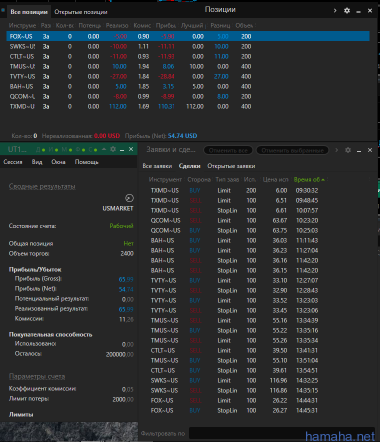Minimize the orders and trades panel
Viewport: 380px width, 442px height.
tap(359, 151)
